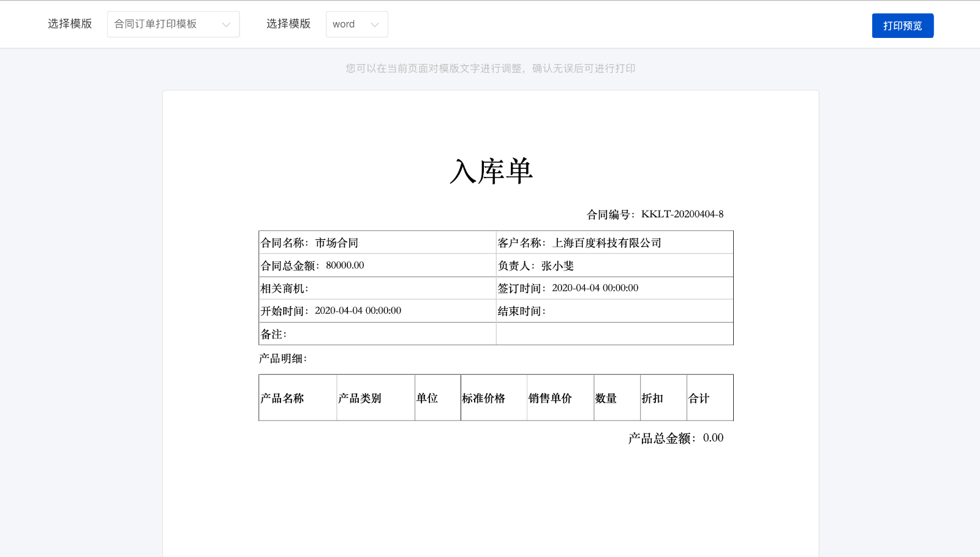Click the 合同名称: 市场合同 cell
Viewport: 980px width, 557px height.
377,242
